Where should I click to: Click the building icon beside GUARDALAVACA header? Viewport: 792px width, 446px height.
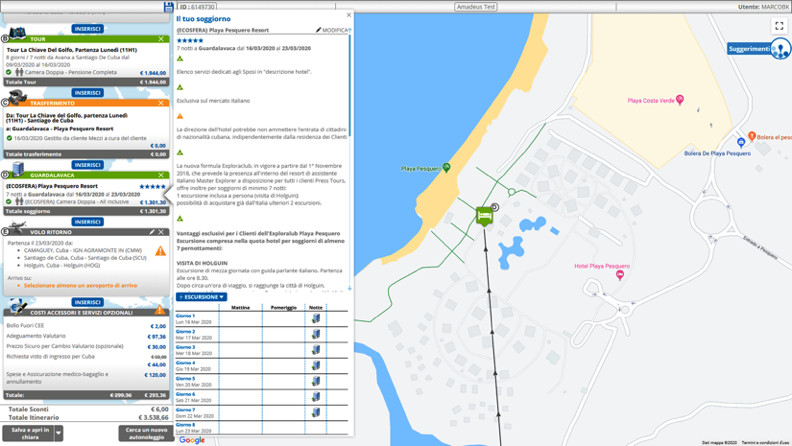[x=18, y=169]
